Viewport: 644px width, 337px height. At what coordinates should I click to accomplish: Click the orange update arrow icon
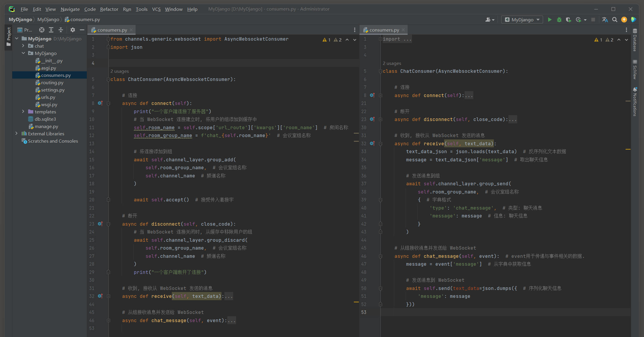click(624, 20)
